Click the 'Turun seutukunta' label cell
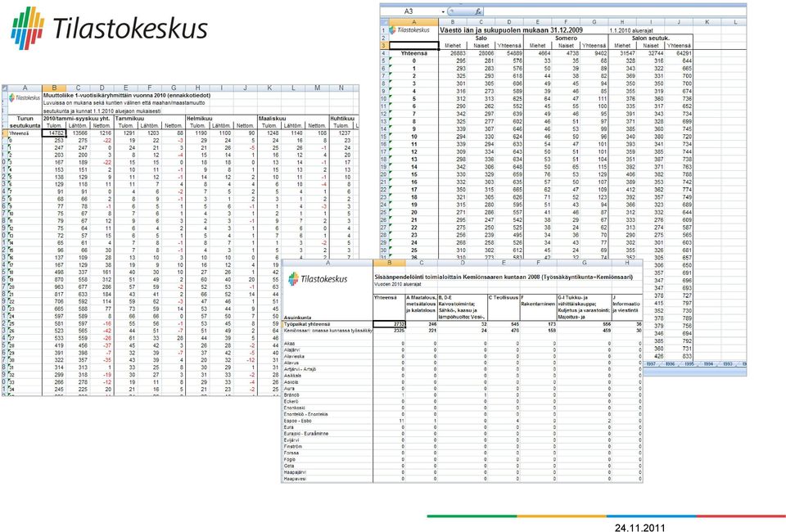The image size is (786, 532). (25, 122)
